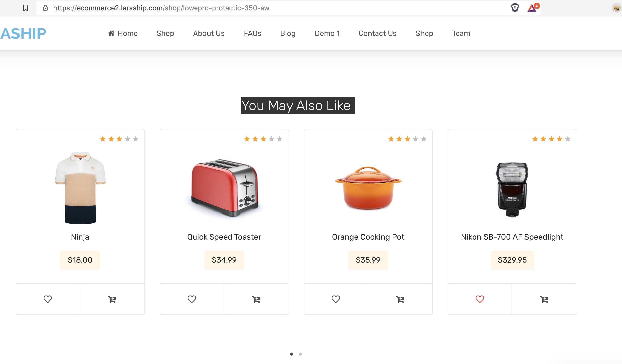
Task: Open the About Us page
Action: click(209, 33)
